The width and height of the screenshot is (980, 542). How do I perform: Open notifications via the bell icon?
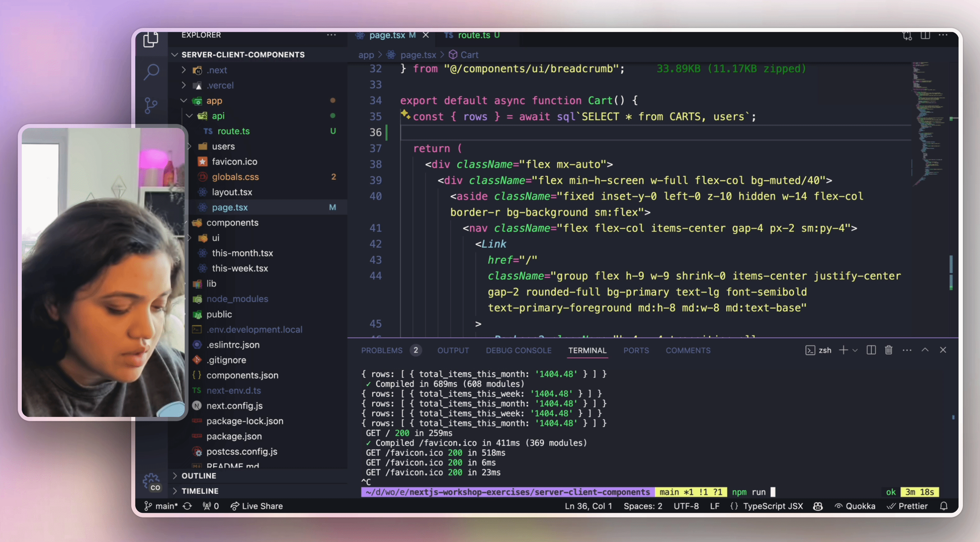[944, 506]
